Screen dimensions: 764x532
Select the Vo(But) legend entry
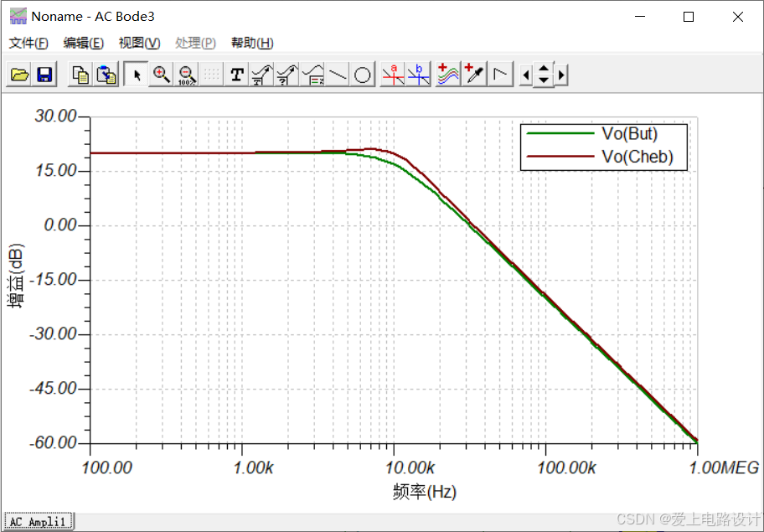click(629, 133)
